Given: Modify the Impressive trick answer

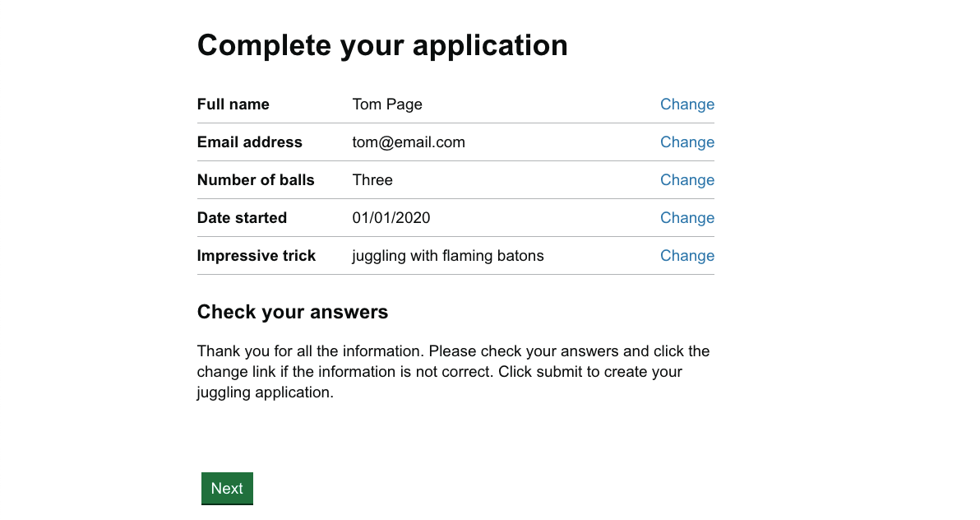Looking at the screenshot, I should (686, 256).
